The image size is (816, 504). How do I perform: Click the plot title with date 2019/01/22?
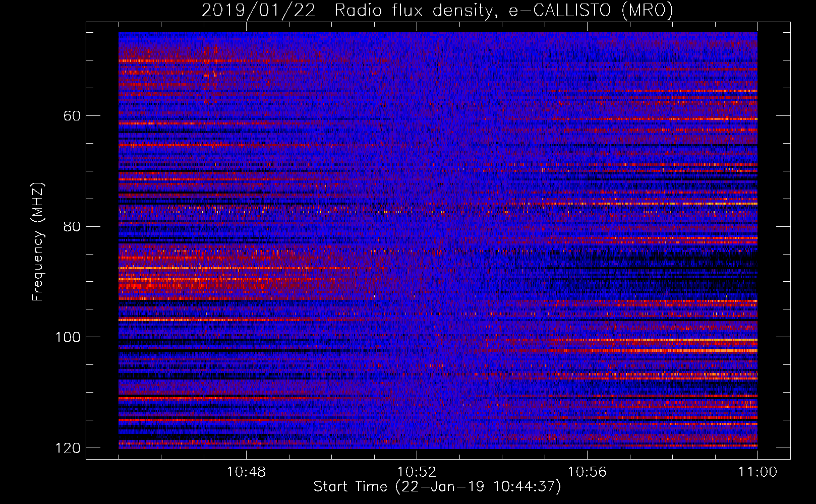tap(437, 10)
